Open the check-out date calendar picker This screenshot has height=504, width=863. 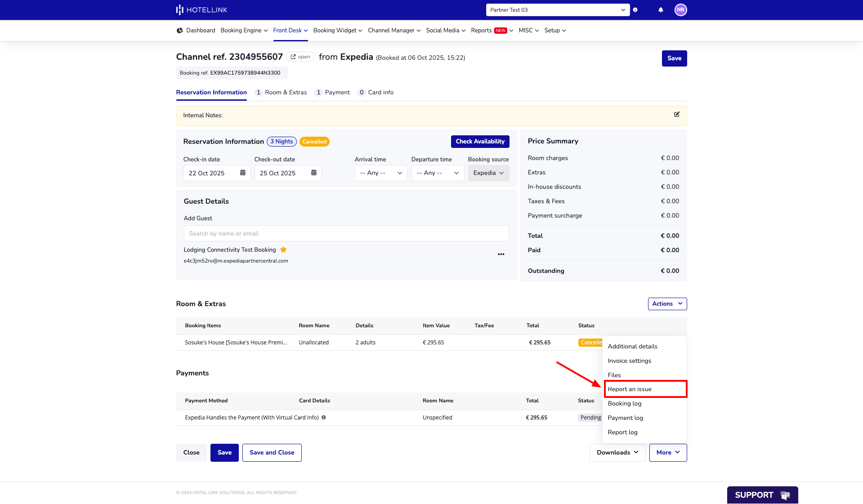313,173
